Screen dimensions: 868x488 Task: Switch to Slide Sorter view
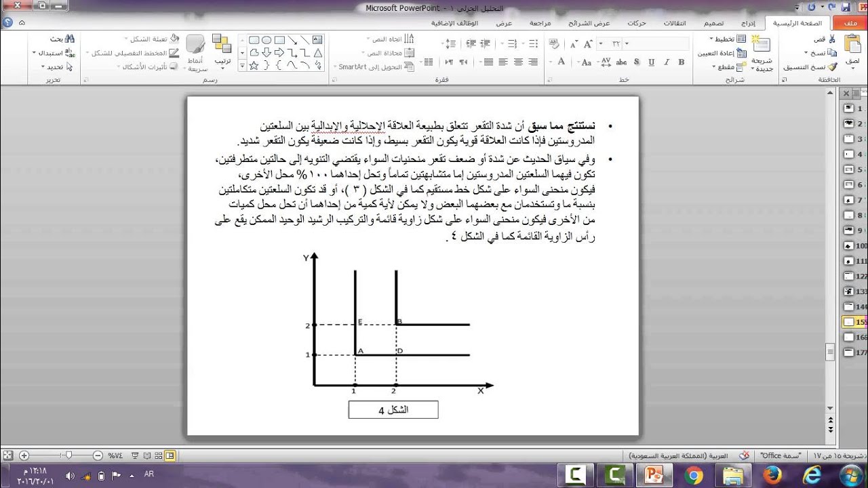pyautogui.click(x=159, y=455)
